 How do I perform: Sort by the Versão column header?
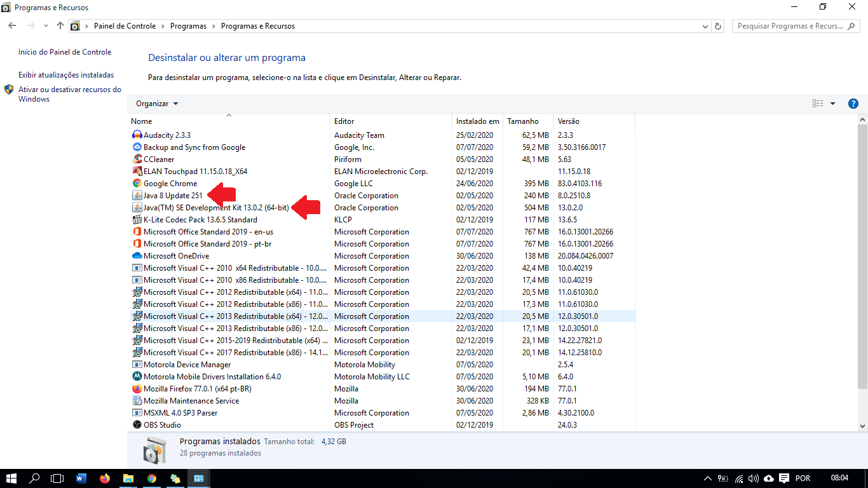(x=594, y=121)
